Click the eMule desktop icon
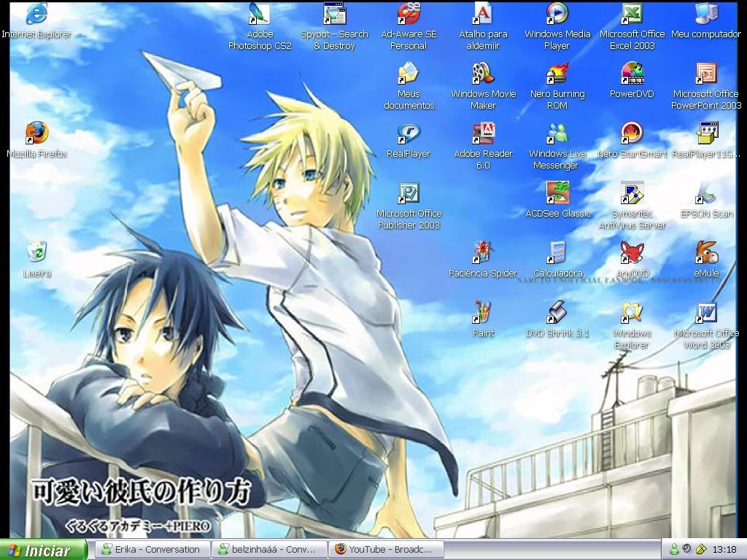The image size is (747, 560). [x=706, y=252]
